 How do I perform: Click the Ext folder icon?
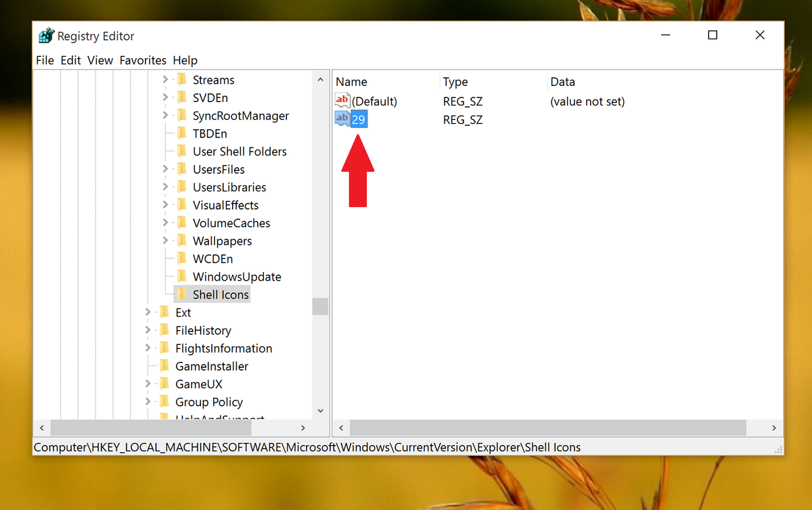point(163,312)
